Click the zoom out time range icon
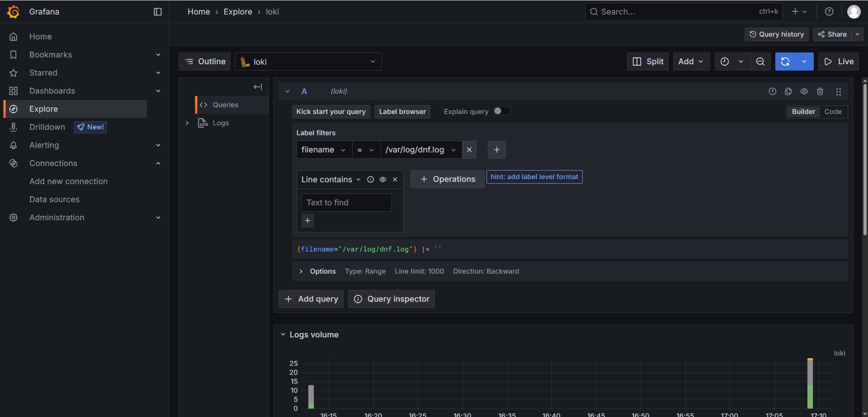The width and height of the screenshot is (868, 417). click(x=760, y=62)
